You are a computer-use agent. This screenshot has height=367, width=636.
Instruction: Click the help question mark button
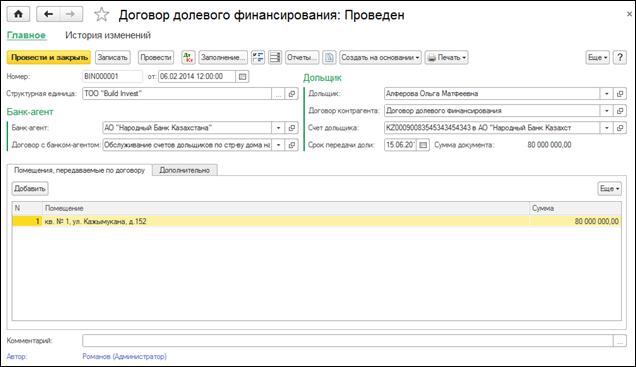point(620,58)
